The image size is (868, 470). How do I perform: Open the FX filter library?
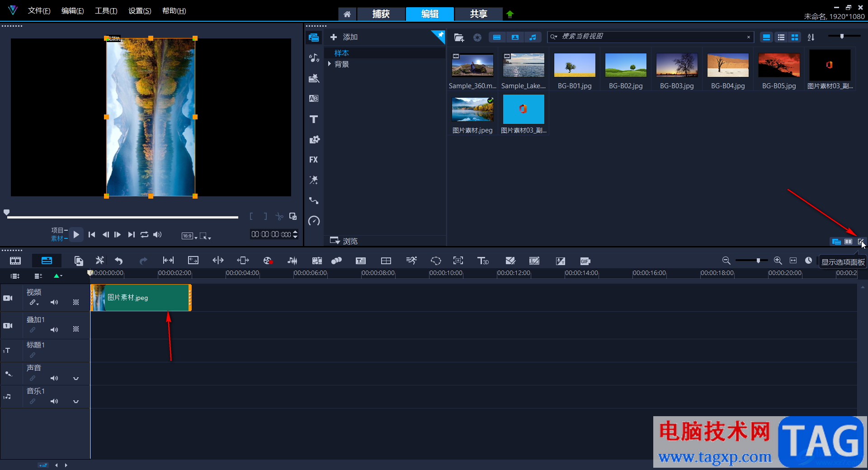tap(314, 160)
